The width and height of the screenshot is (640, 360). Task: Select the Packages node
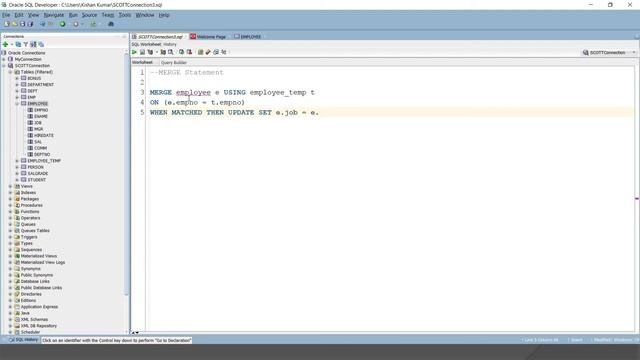click(30, 199)
